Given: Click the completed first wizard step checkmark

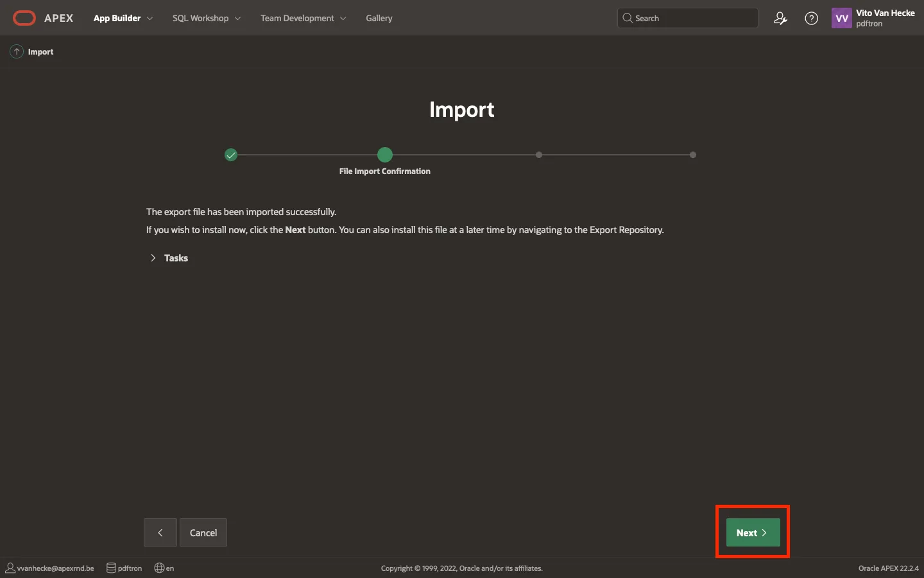Looking at the screenshot, I should pyautogui.click(x=231, y=155).
